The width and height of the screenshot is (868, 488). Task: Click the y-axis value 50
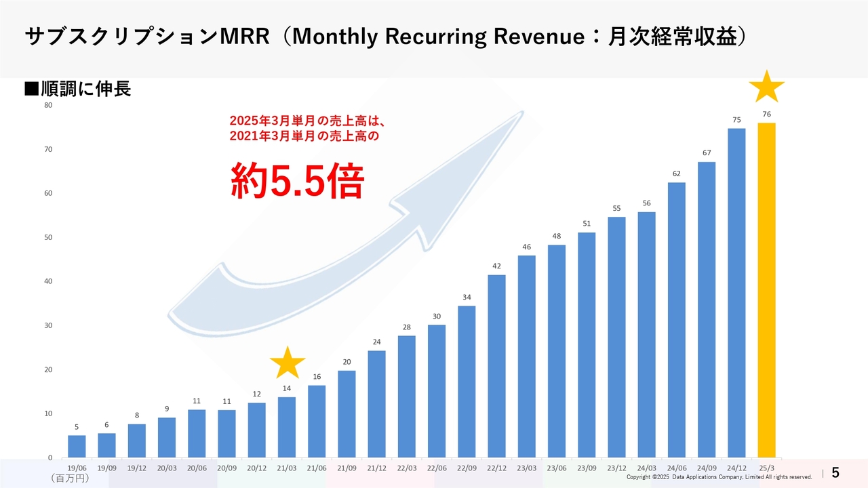(x=47, y=237)
